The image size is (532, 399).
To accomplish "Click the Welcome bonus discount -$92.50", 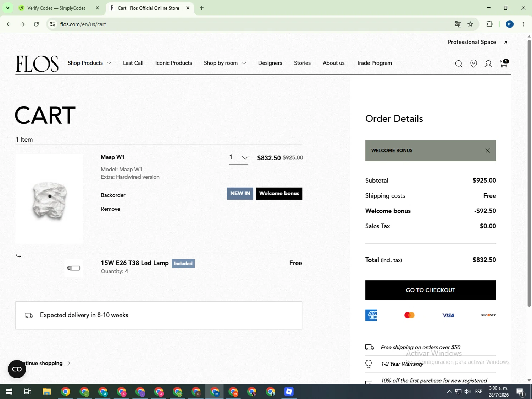I will click(x=485, y=211).
